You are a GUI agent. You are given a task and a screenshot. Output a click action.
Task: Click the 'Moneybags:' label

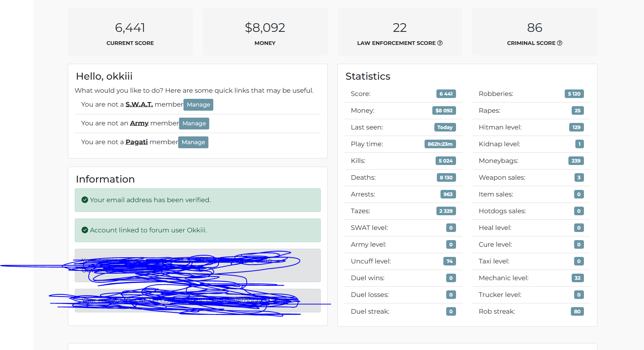[x=499, y=161]
